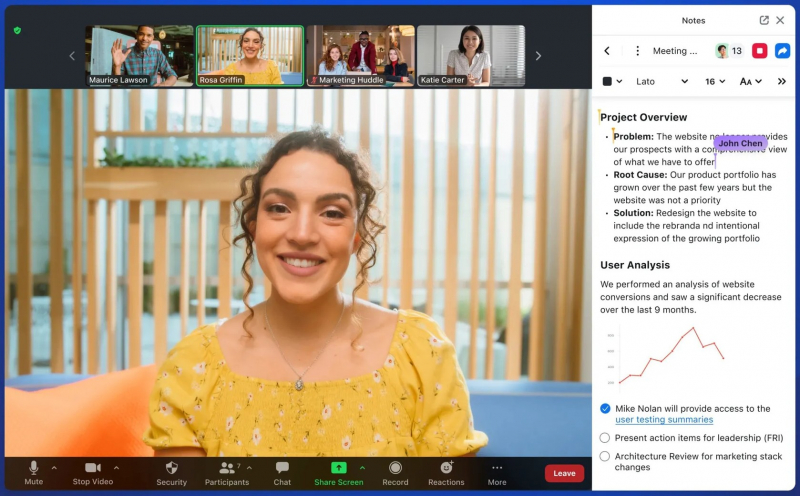Check off Present action items for leadership
The width and height of the screenshot is (800, 496).
(x=605, y=438)
